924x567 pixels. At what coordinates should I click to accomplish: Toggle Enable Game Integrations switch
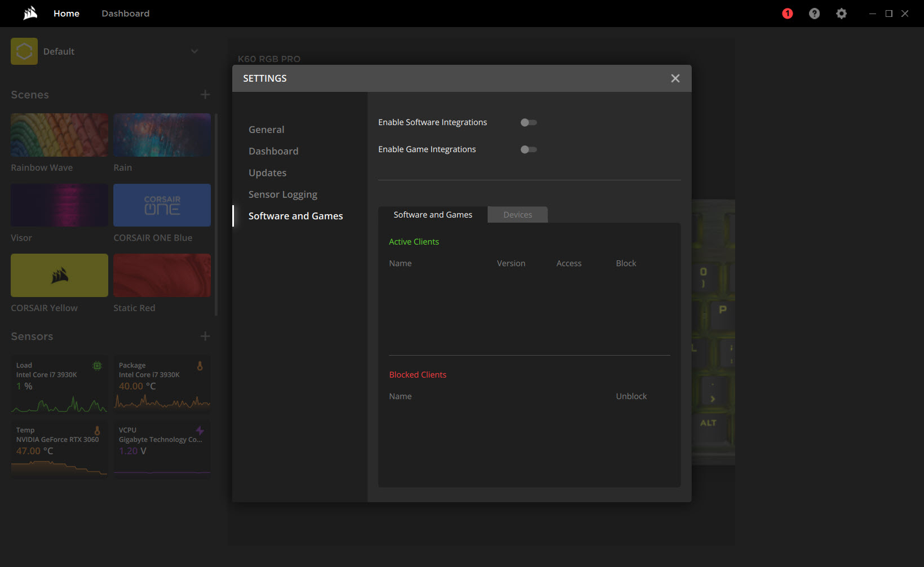tap(528, 149)
